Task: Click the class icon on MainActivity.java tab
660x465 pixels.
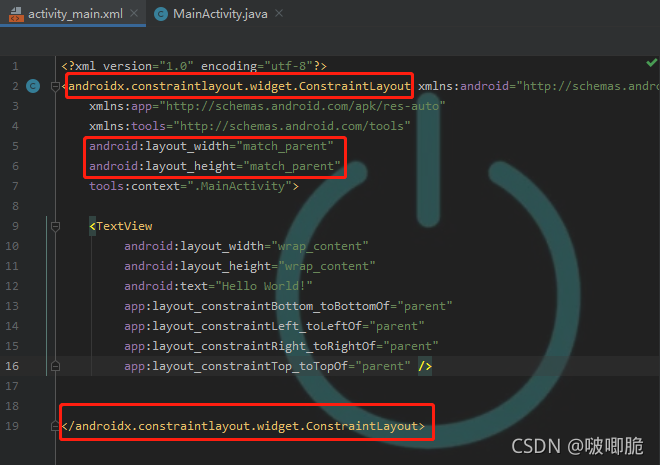Action: [x=160, y=14]
